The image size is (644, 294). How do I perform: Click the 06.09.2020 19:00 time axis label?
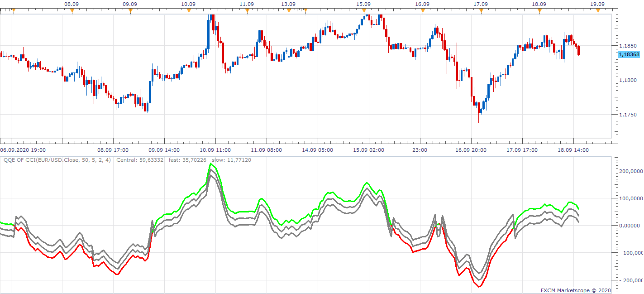pos(23,150)
